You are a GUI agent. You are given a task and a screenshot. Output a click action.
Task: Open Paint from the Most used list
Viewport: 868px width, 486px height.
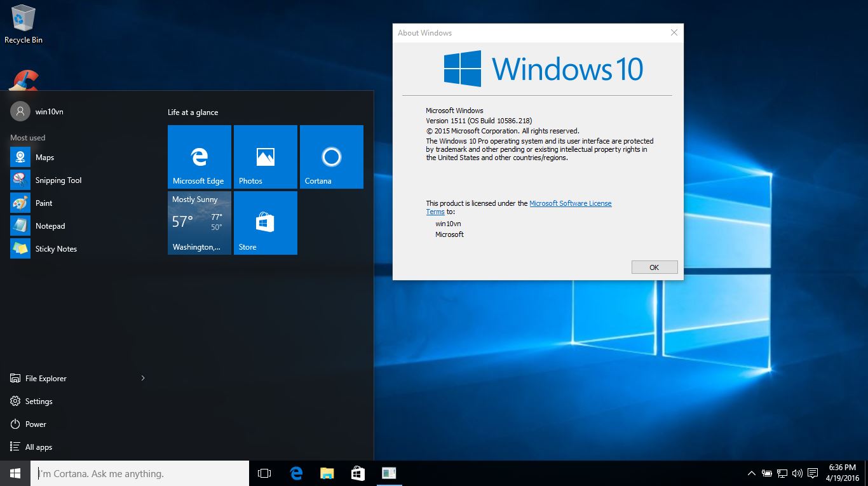(x=79, y=203)
